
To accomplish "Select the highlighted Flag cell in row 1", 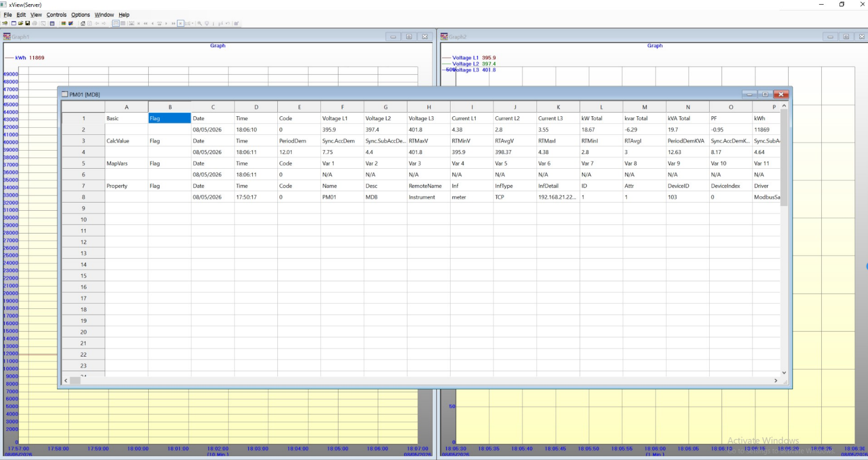I will coord(170,118).
